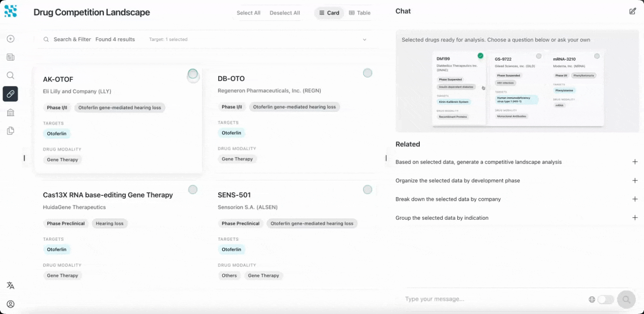The height and width of the screenshot is (314, 644).
Task: Open the institution building icon in sidebar
Action: [10, 113]
